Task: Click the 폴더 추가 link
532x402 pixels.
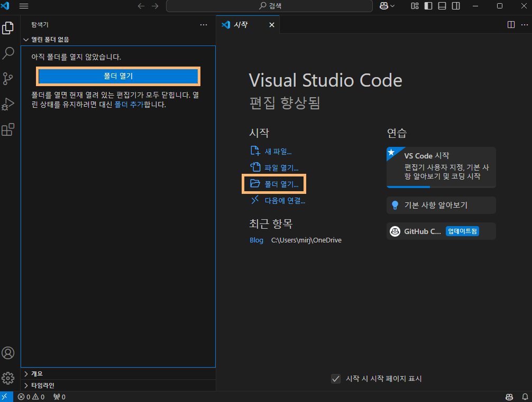Action: (129, 105)
